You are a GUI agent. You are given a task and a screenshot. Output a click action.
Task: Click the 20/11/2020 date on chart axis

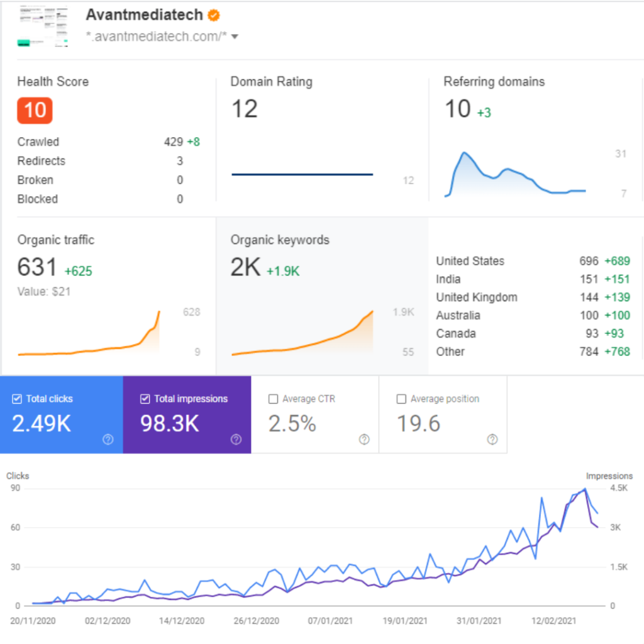click(33, 621)
